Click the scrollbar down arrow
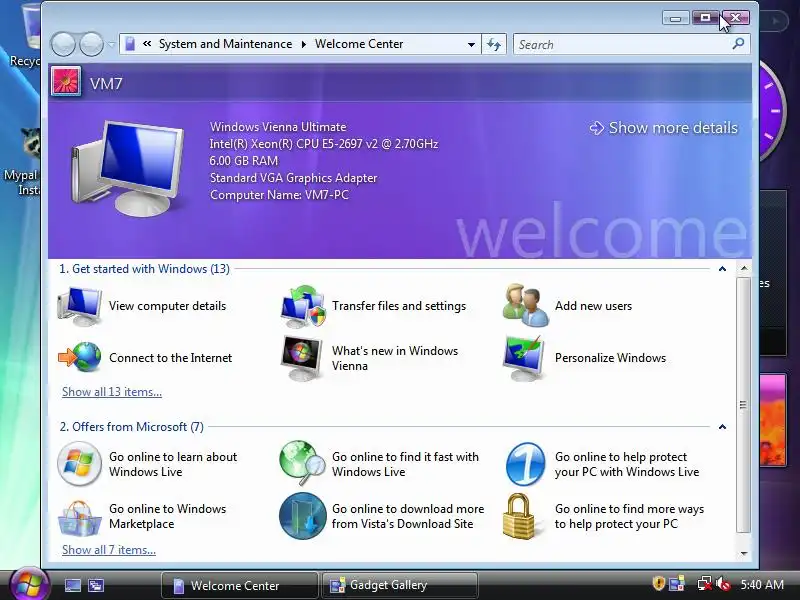Screen dimensions: 800x600 point(744,553)
